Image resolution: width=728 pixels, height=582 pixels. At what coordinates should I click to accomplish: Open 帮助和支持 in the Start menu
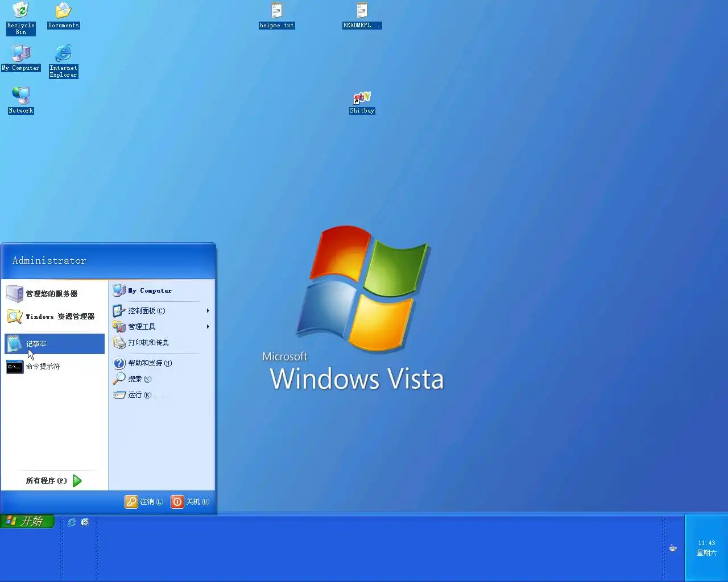[x=162, y=363]
